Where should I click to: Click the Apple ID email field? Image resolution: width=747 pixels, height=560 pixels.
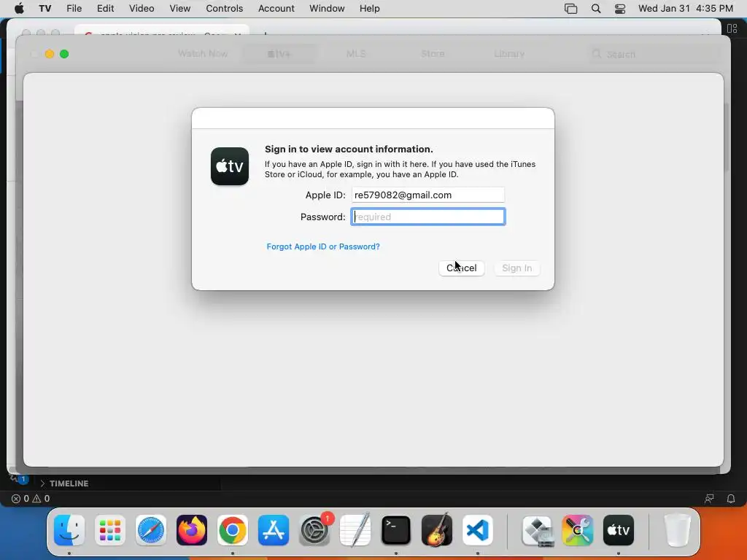427,195
